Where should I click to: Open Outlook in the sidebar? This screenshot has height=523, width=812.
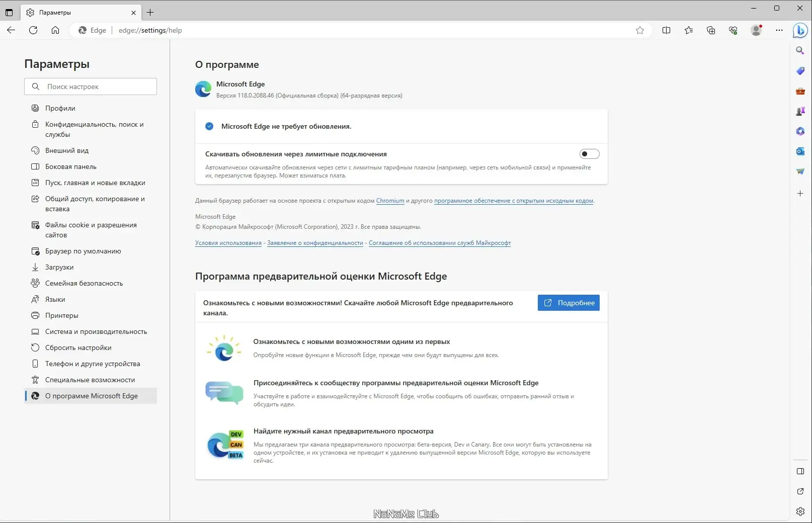[800, 151]
